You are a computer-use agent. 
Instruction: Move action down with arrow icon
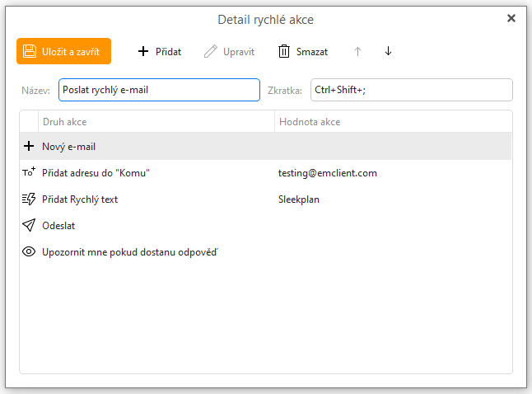coord(388,51)
